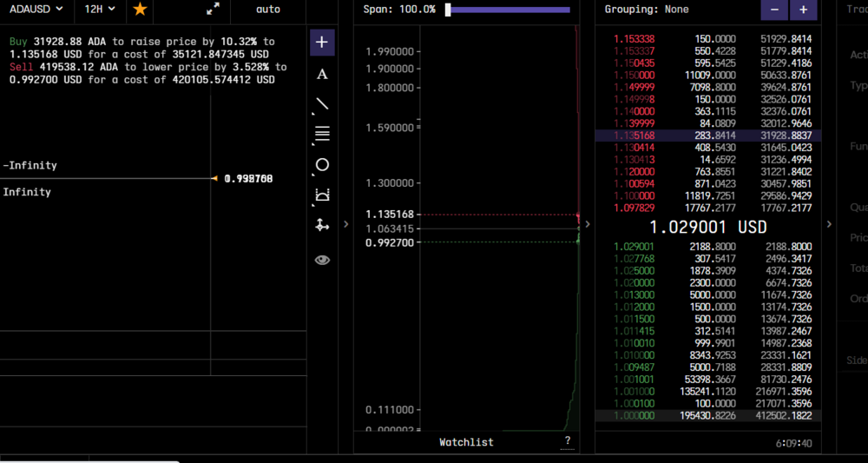Select the crosshair drawing tool
Image resolution: width=868 pixels, height=463 pixels.
click(x=322, y=43)
